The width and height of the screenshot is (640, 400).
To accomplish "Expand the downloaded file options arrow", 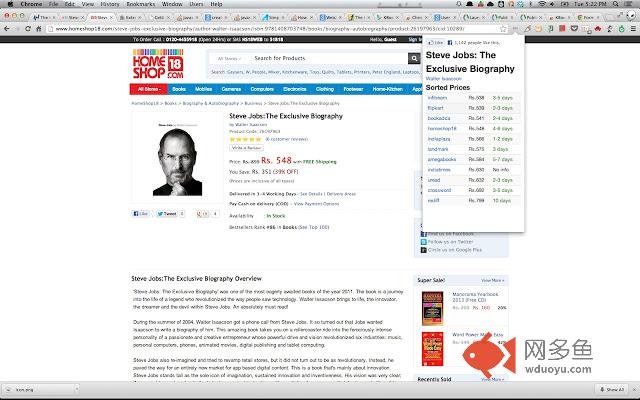I will pos(76,389).
